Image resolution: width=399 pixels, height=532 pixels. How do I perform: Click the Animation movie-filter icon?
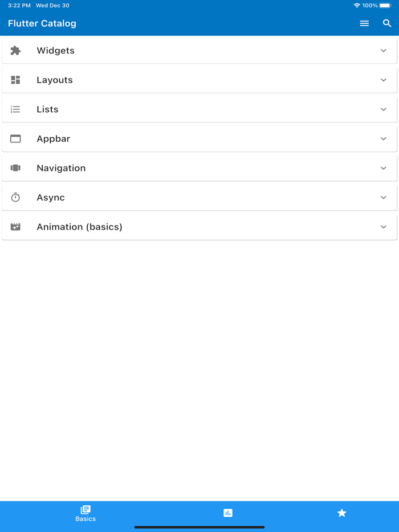point(15,227)
